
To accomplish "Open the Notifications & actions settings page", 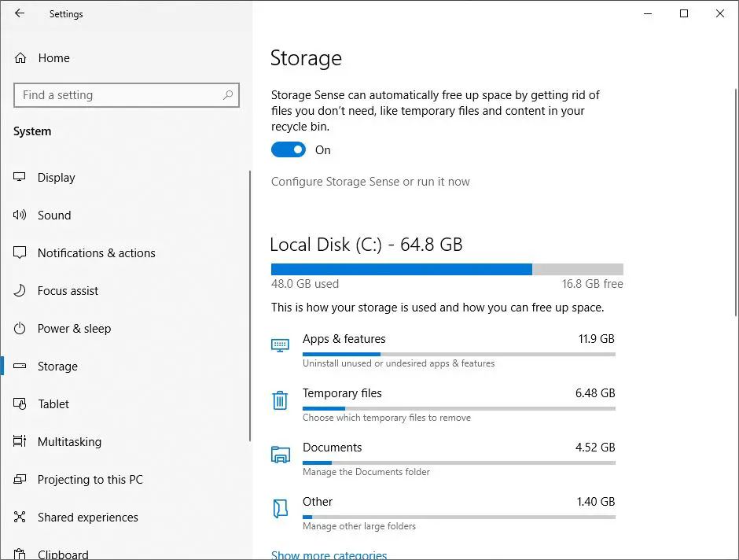I will click(96, 253).
